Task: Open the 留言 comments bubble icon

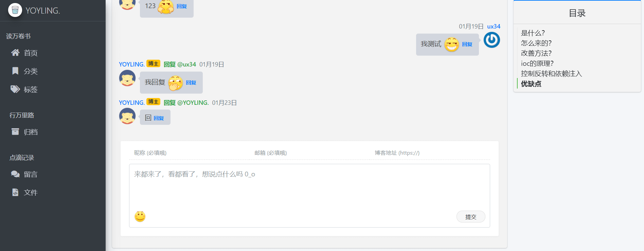Action: coord(15,174)
